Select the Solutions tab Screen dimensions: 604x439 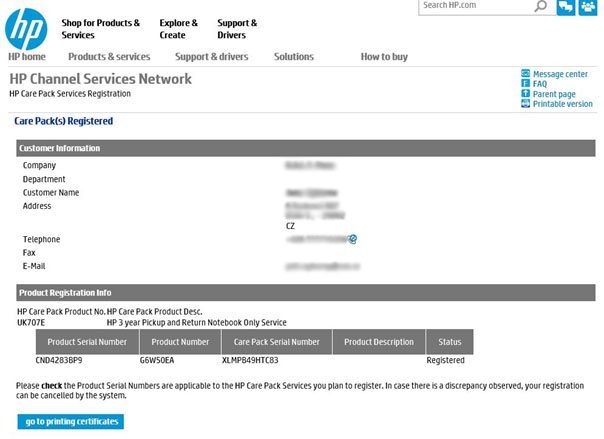point(294,57)
